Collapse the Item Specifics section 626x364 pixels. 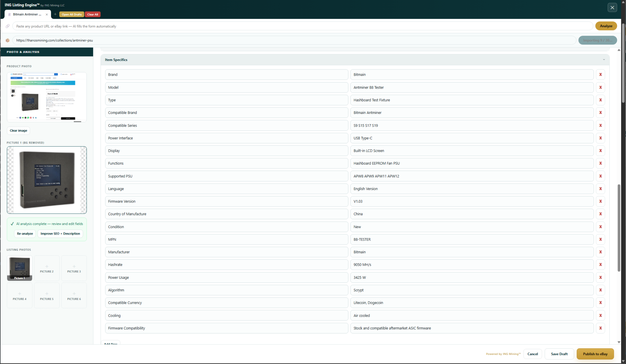point(604,60)
